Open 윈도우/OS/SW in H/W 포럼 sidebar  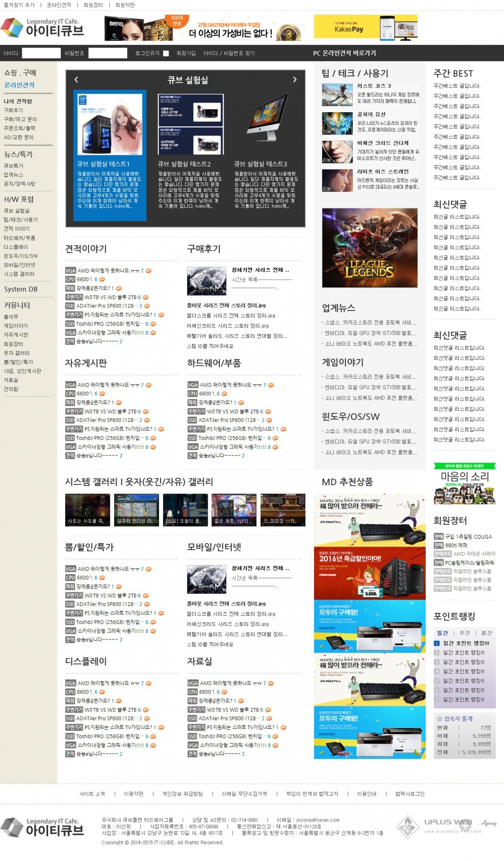point(20,256)
